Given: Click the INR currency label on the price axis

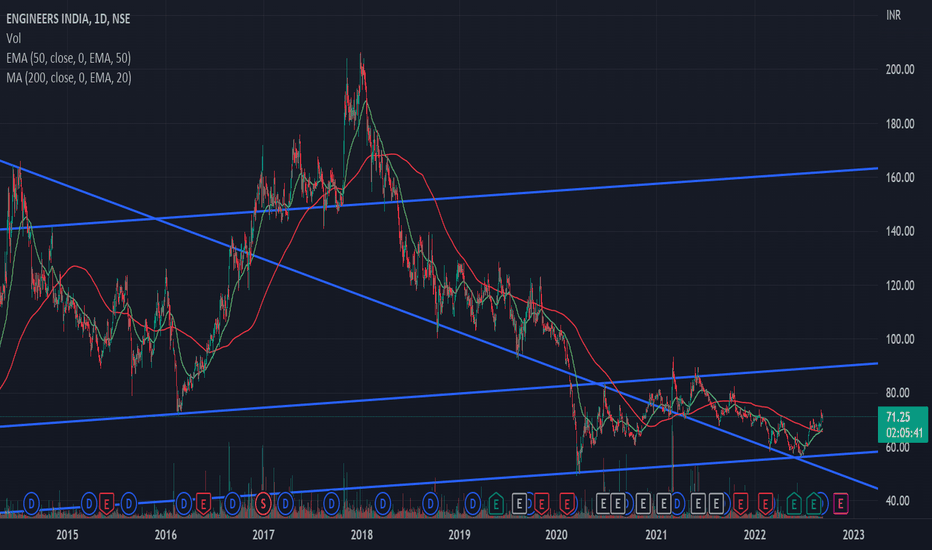Looking at the screenshot, I should [x=893, y=15].
